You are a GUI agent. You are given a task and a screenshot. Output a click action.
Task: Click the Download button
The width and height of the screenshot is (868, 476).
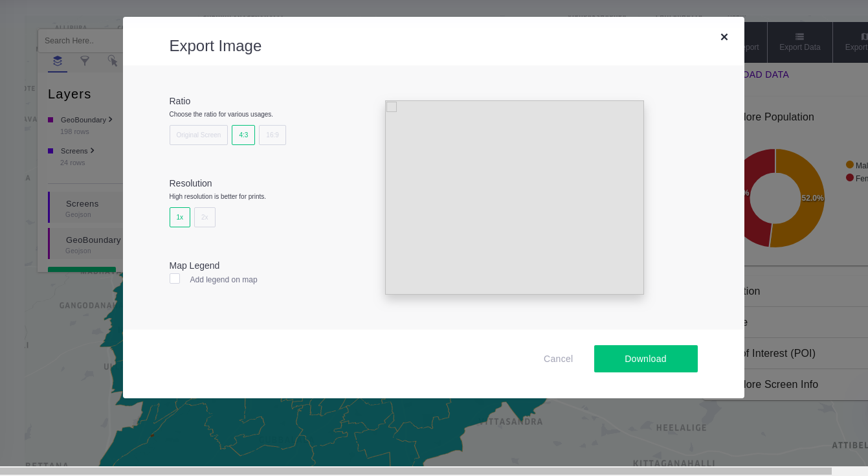click(x=645, y=359)
